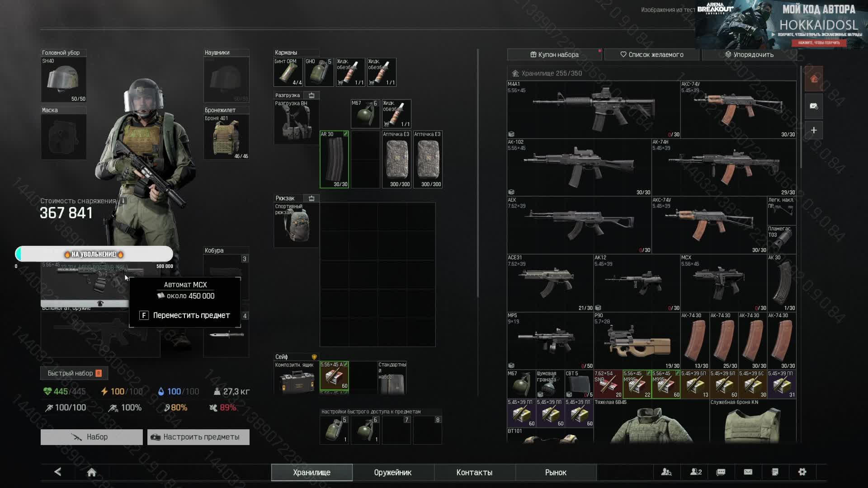The width and height of the screenshot is (868, 488).
Task: Switch to the Оружейник tab
Action: point(392,472)
